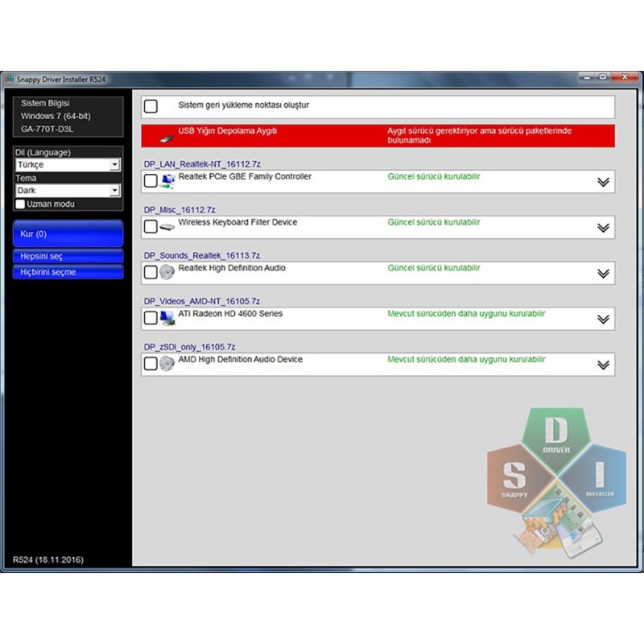Click the 'Aygıt sürücü gerektiriyor' warning message

pyautogui.click(x=479, y=135)
